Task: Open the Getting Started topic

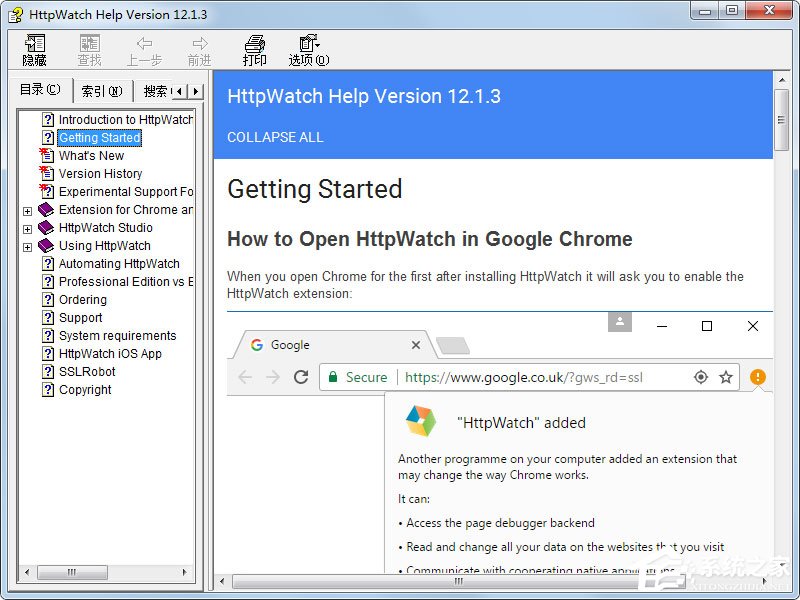Action: coord(99,138)
